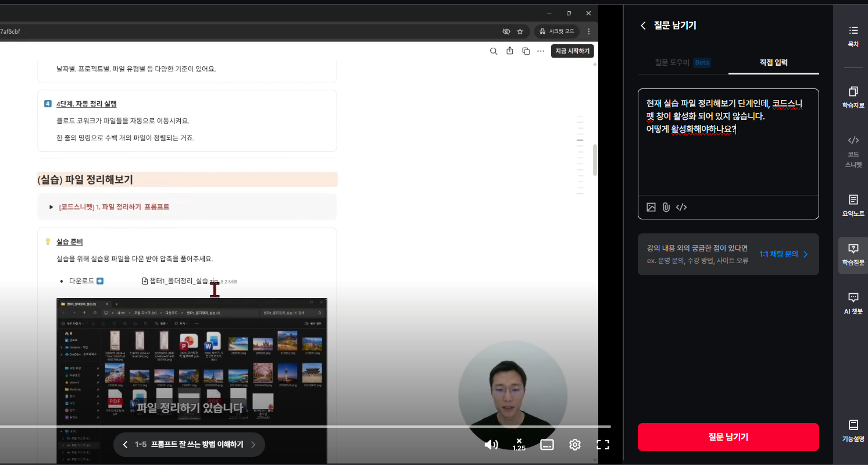The height and width of the screenshot is (465, 868).
Task: Click the duplicate page icon
Action: coord(526,51)
